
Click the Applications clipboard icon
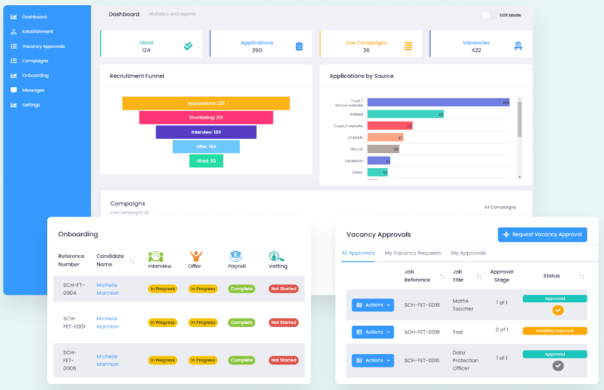pos(299,46)
